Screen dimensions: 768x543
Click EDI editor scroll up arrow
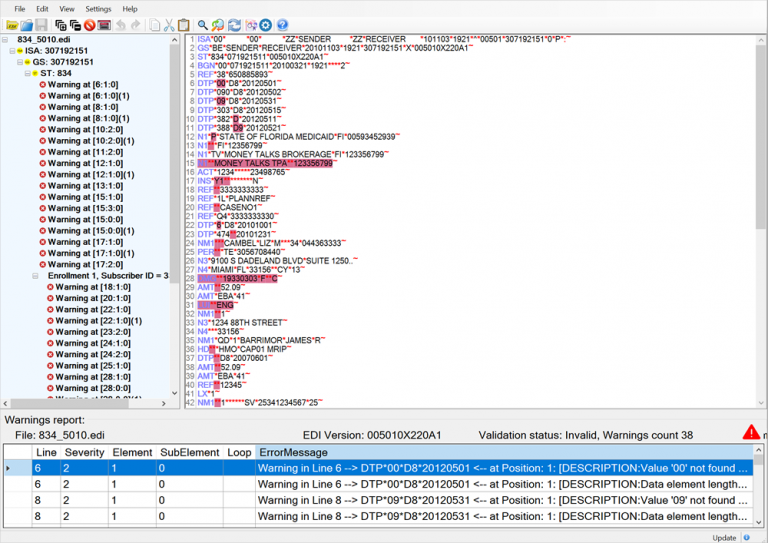click(761, 40)
